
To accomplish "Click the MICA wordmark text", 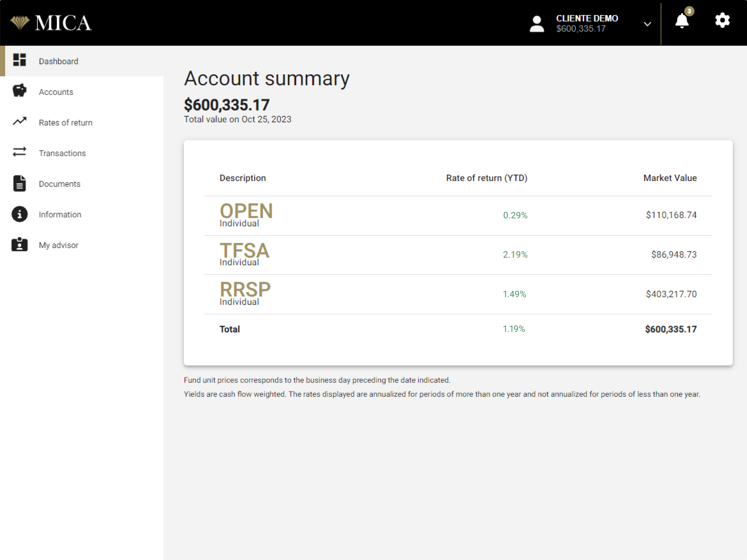I will pyautogui.click(x=63, y=23).
